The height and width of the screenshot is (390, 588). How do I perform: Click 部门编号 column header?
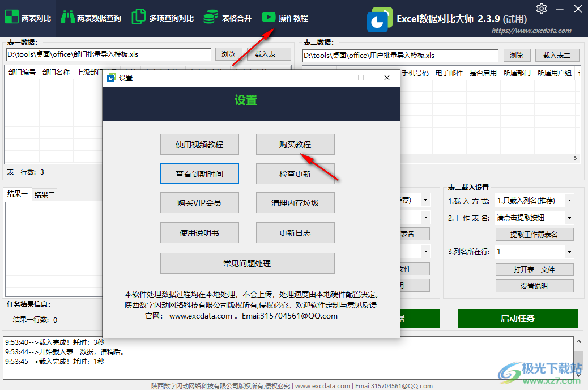coord(22,73)
